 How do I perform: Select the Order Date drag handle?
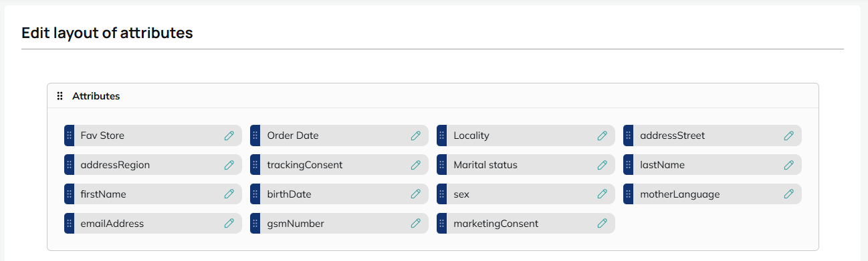pos(255,136)
